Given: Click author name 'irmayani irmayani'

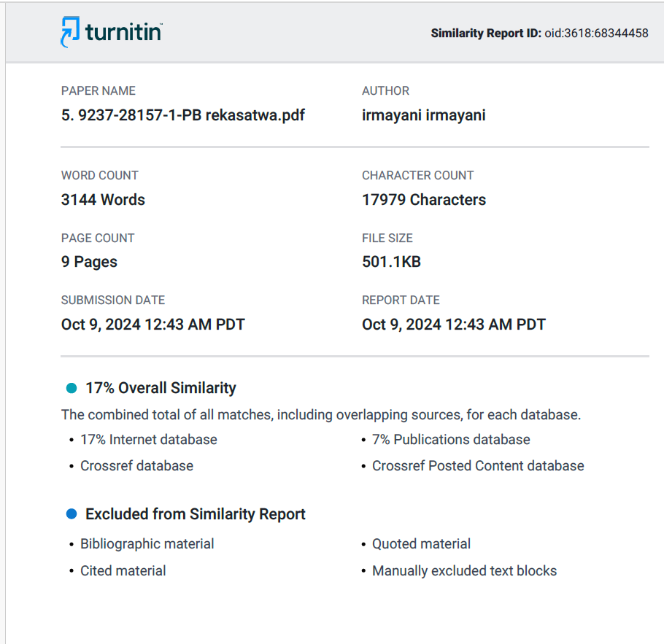Looking at the screenshot, I should coord(423,115).
